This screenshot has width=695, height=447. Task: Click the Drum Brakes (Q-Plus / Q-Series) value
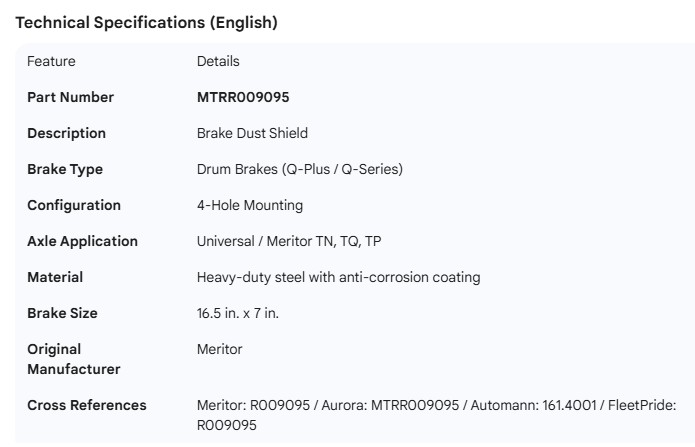click(x=299, y=169)
